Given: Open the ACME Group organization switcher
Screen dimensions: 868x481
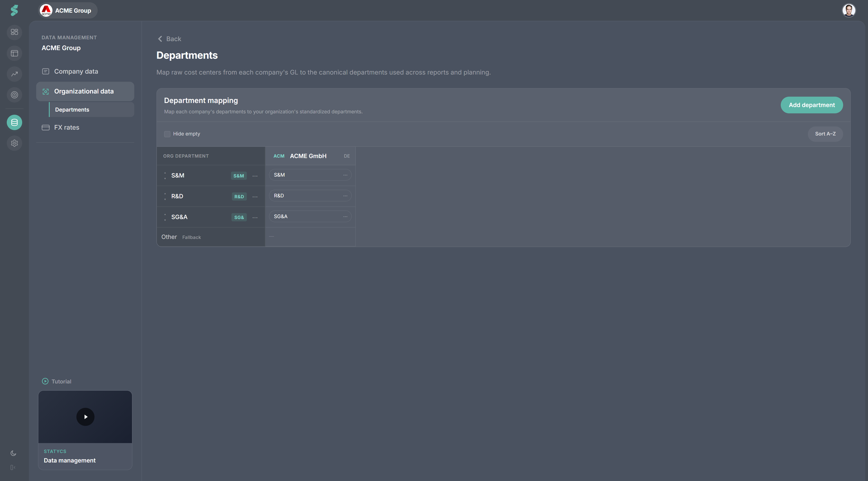Looking at the screenshot, I should pos(68,10).
